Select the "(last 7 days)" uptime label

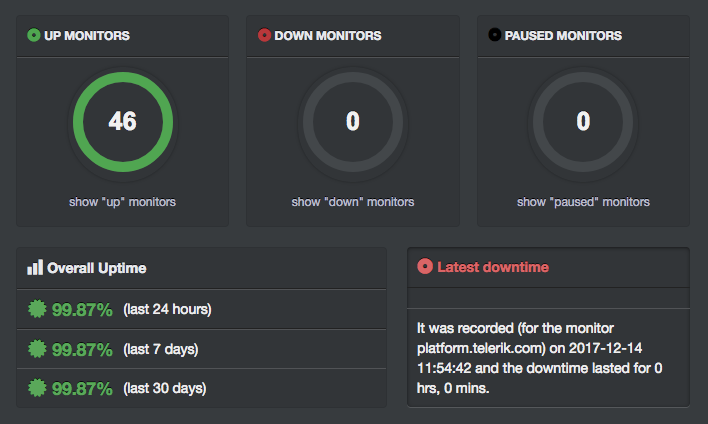(x=160, y=349)
